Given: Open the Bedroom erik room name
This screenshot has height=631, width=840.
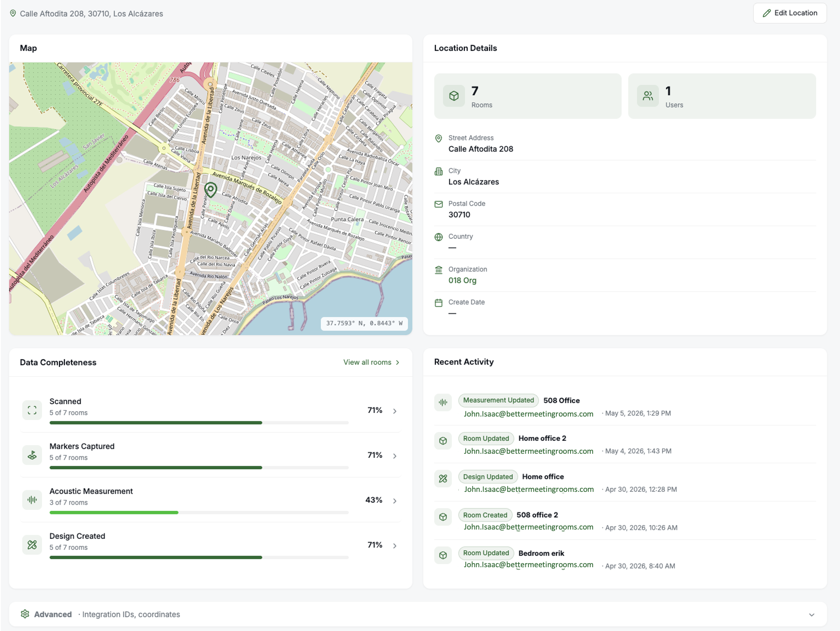Looking at the screenshot, I should pos(541,553).
